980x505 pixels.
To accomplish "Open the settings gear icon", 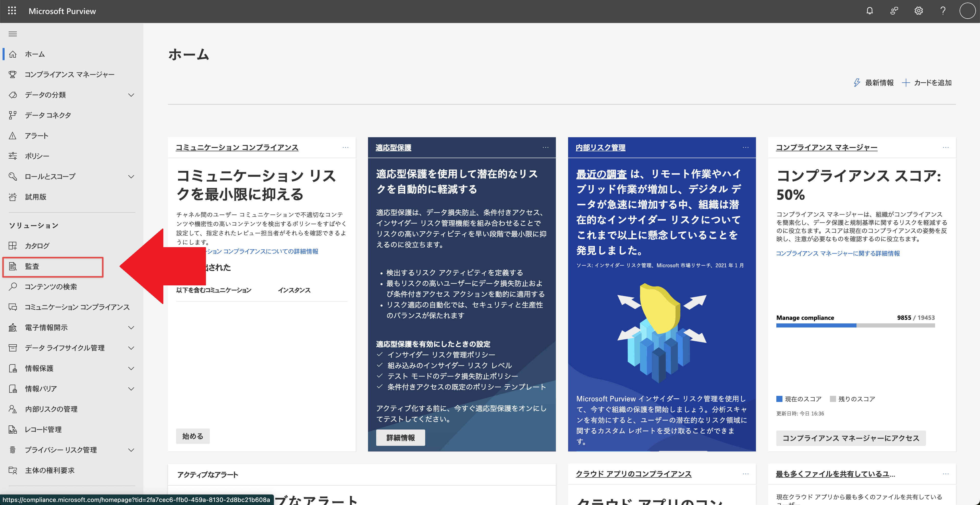I will click(918, 11).
